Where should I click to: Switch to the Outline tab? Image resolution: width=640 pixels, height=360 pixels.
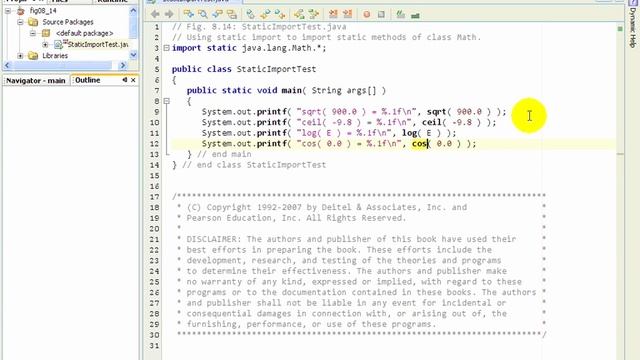(x=87, y=80)
